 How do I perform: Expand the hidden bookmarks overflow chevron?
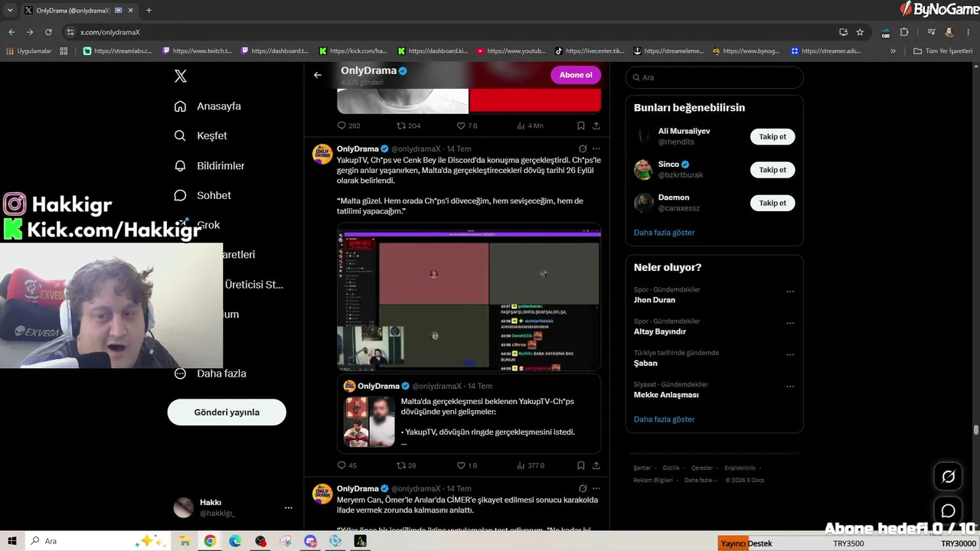point(893,51)
